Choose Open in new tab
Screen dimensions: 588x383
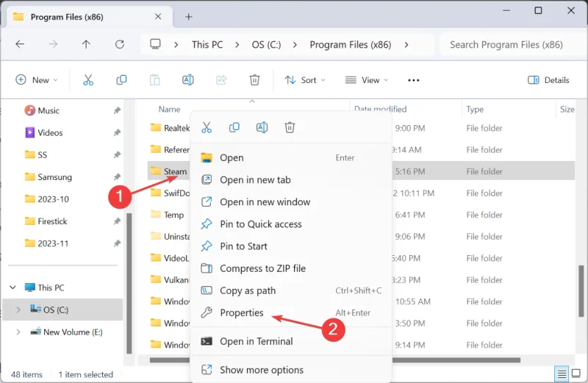290,179
